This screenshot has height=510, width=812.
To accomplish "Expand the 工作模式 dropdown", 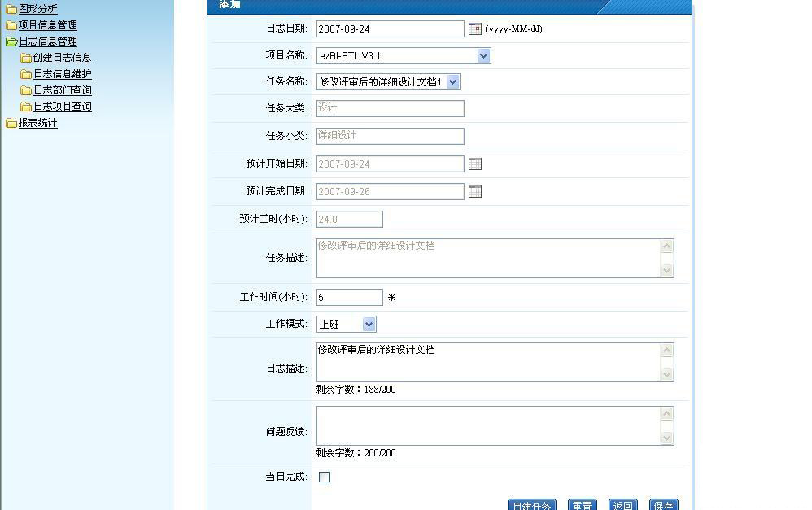I will (369, 324).
